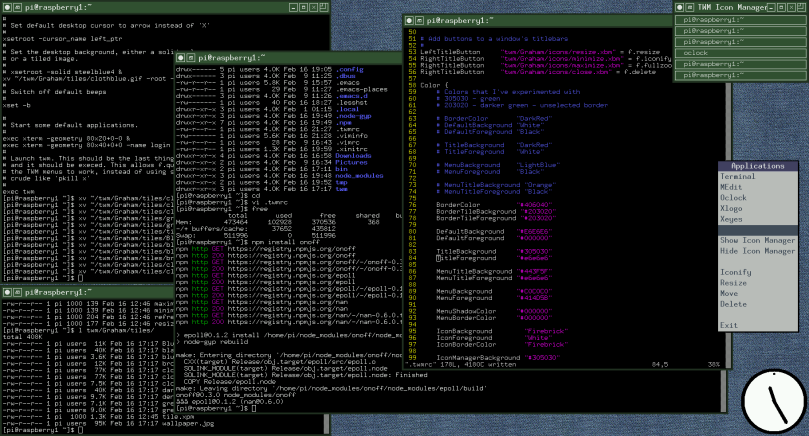Click the '.config' directory name in the listing
Image resolution: width=809 pixels, height=436 pixels.
[350, 70]
